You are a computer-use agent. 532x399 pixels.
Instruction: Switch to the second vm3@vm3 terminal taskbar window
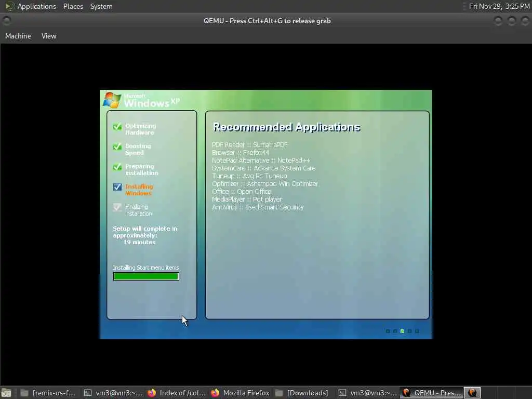point(368,393)
